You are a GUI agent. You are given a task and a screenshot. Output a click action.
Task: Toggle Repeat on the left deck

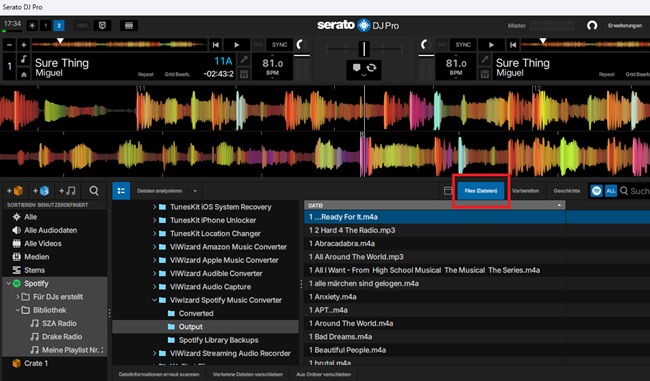(x=146, y=75)
